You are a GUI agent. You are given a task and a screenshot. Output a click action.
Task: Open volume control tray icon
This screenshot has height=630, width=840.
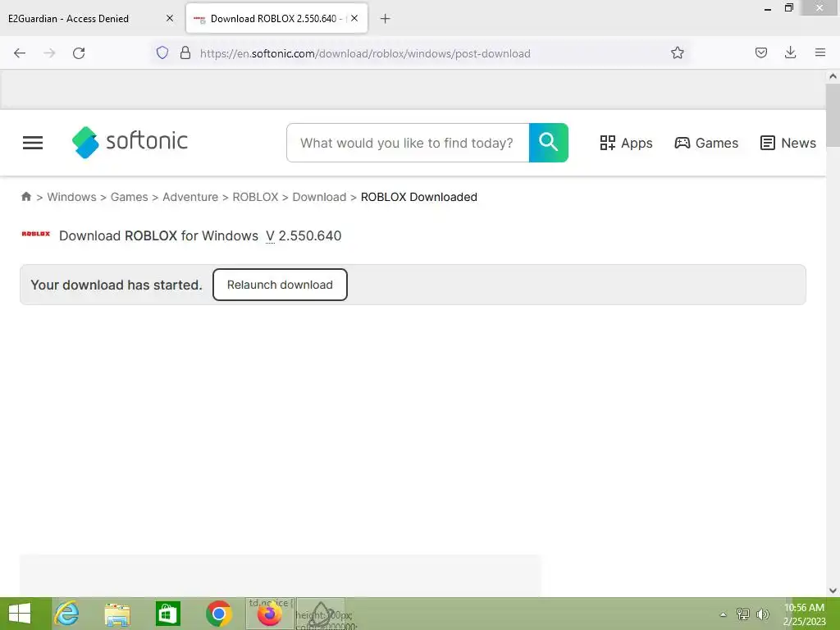tap(762, 614)
